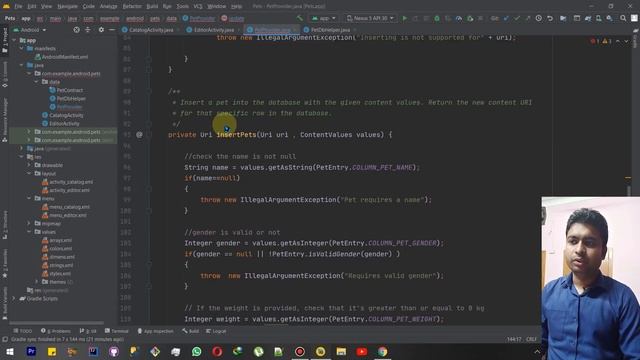This screenshot has width=640, height=360.
Task: Open Premiere Pro from the taskbar
Action: (31, 351)
